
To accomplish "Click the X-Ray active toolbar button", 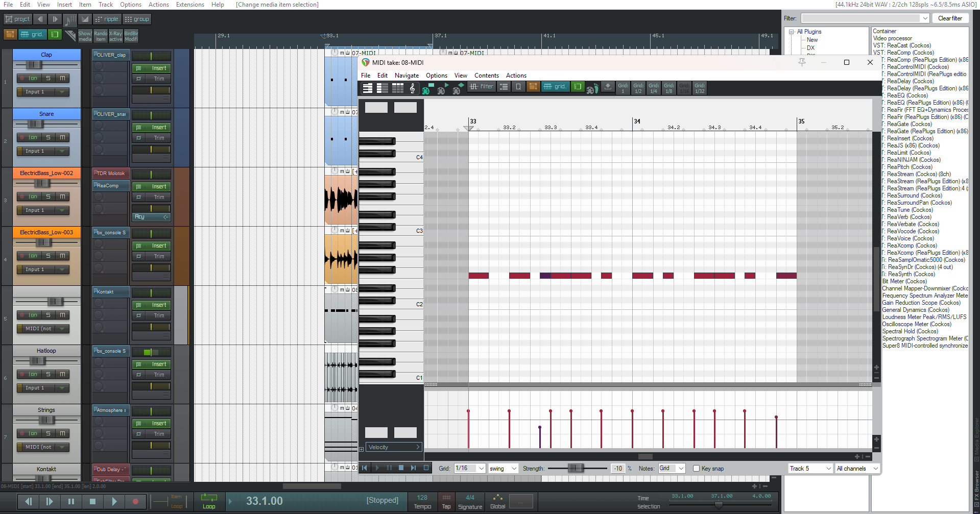I will (x=115, y=36).
